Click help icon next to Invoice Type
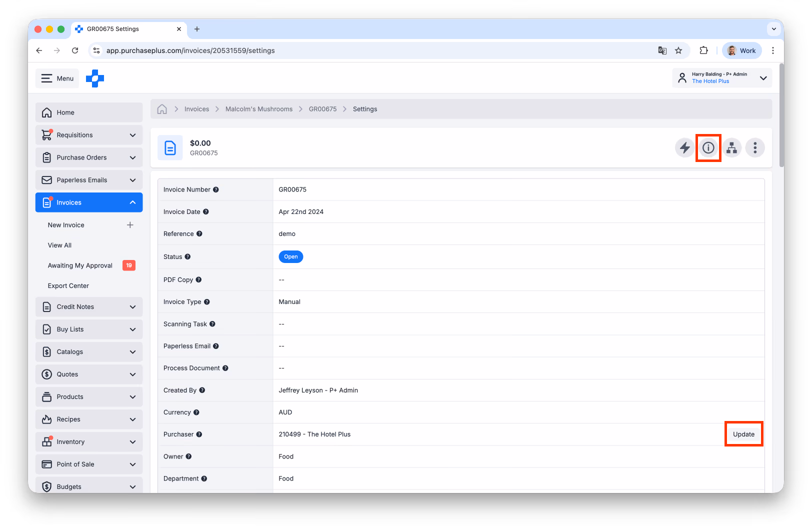Screen dimensions: 812x530 [207, 302]
